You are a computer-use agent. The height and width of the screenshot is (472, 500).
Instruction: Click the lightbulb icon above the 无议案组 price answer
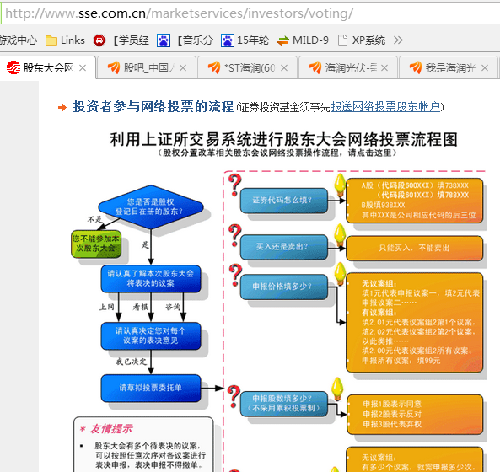coord(340,274)
